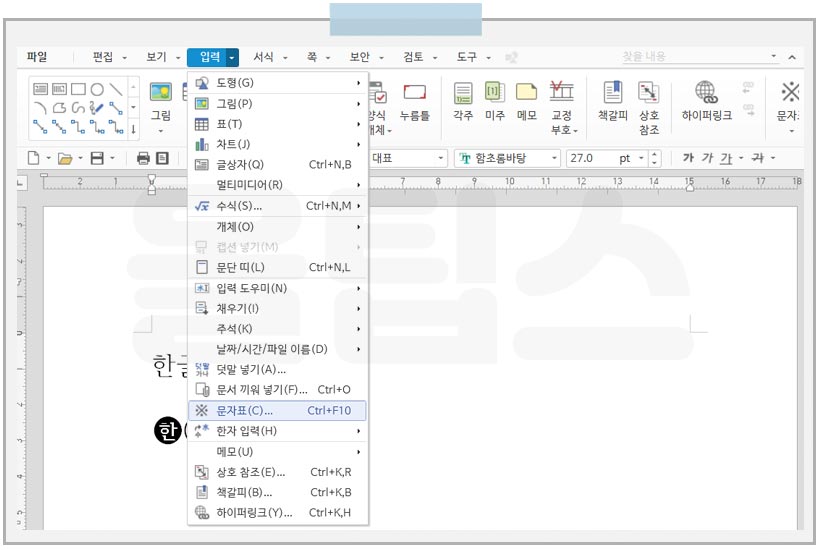Viewport: 820px width, 550px height.
Task: Open the 메모(U) submenu
Action: click(x=277, y=452)
